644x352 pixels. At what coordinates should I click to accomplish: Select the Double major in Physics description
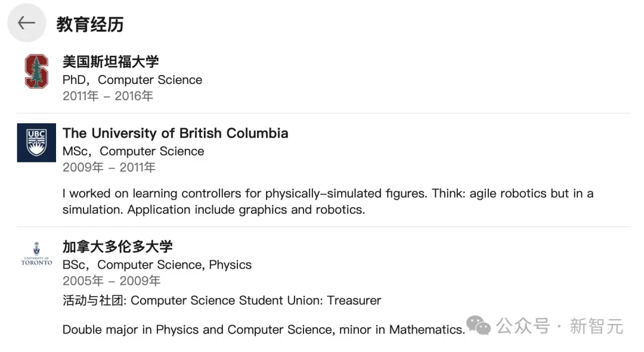(x=264, y=329)
